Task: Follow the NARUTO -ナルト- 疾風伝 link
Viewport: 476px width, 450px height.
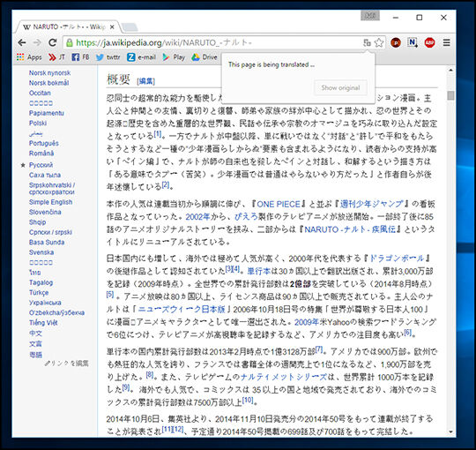Action: [x=350, y=229]
